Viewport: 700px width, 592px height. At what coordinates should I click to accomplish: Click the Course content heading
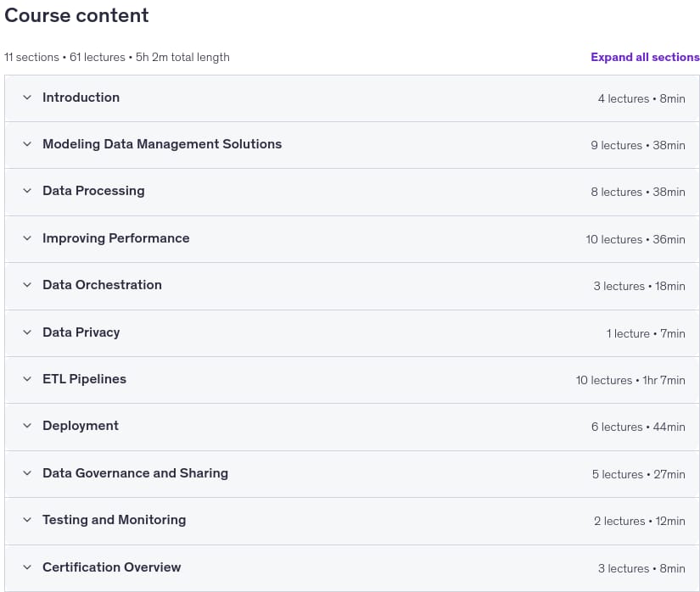tap(76, 15)
